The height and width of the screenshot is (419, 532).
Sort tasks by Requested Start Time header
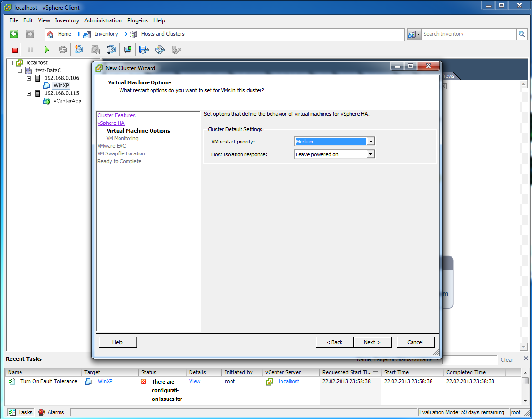350,372
